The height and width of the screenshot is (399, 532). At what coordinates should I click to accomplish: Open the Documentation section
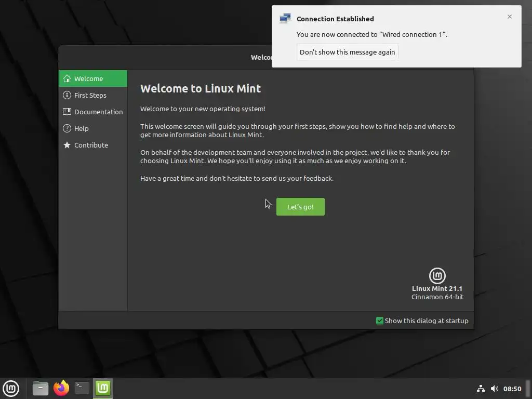[93, 112]
